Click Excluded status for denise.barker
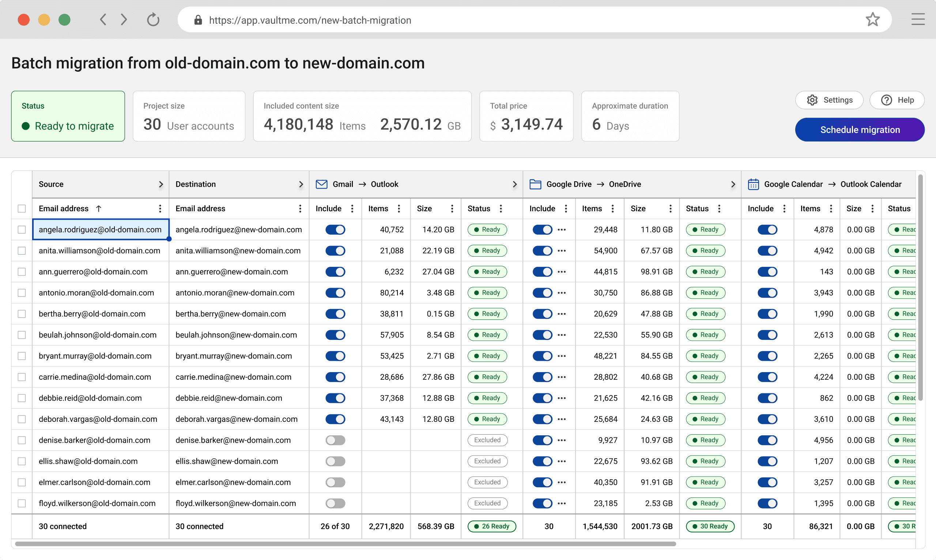 click(487, 440)
